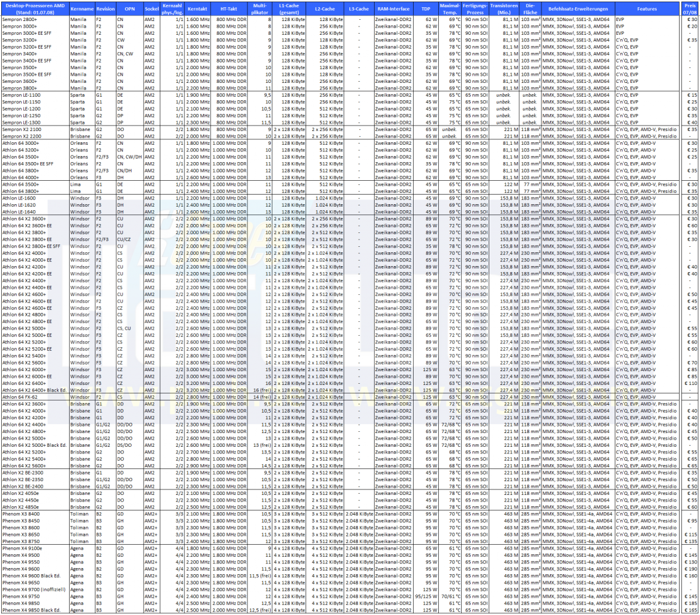Select the Befehlssatz-Erweiterungen column header
700x615 pixels.
point(578,9)
